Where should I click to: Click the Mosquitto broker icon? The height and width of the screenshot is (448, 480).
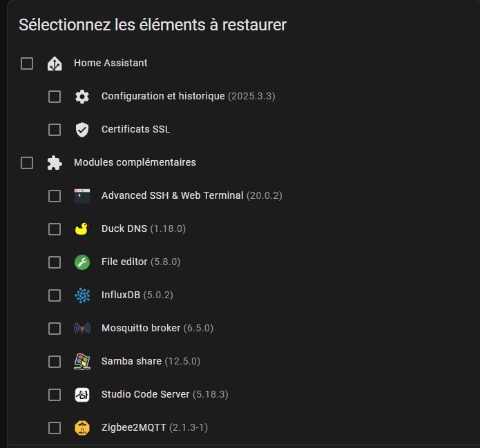tap(82, 329)
